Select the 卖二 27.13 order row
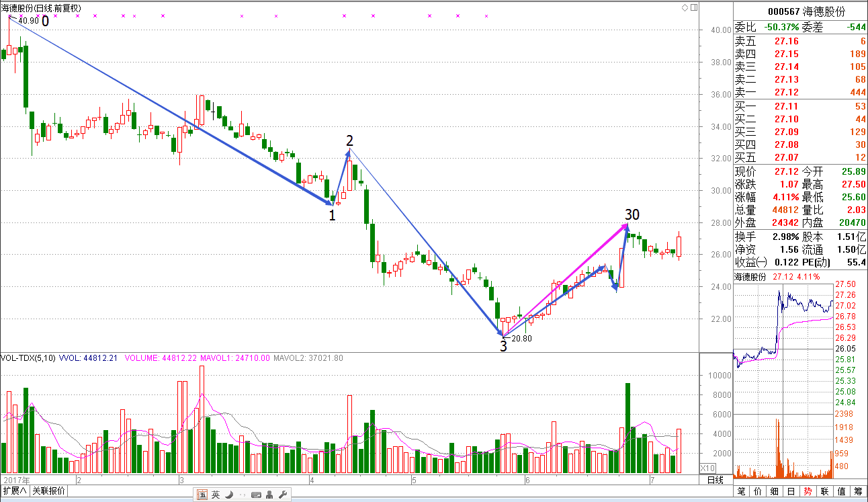This screenshot has width=868, height=502. tap(800, 80)
